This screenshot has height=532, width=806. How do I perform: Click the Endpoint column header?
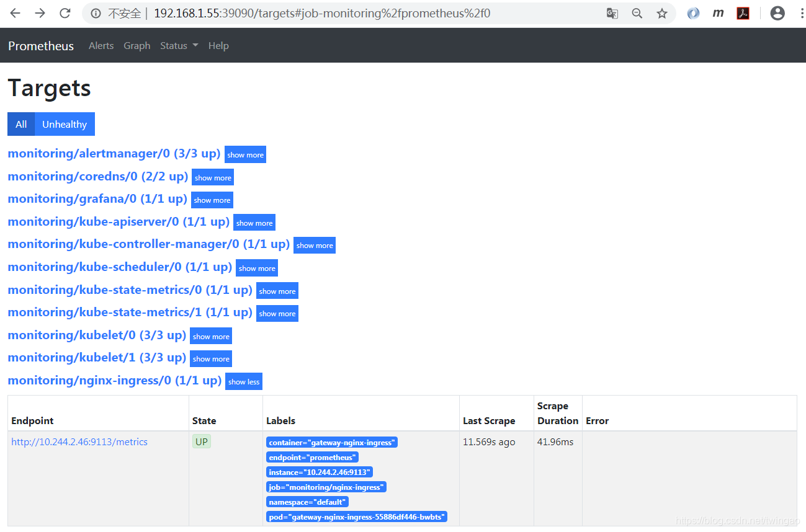tap(32, 420)
